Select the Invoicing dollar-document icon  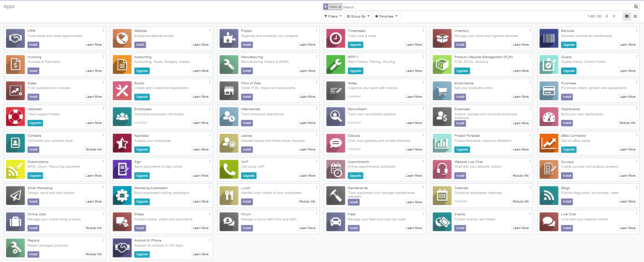[x=15, y=64]
